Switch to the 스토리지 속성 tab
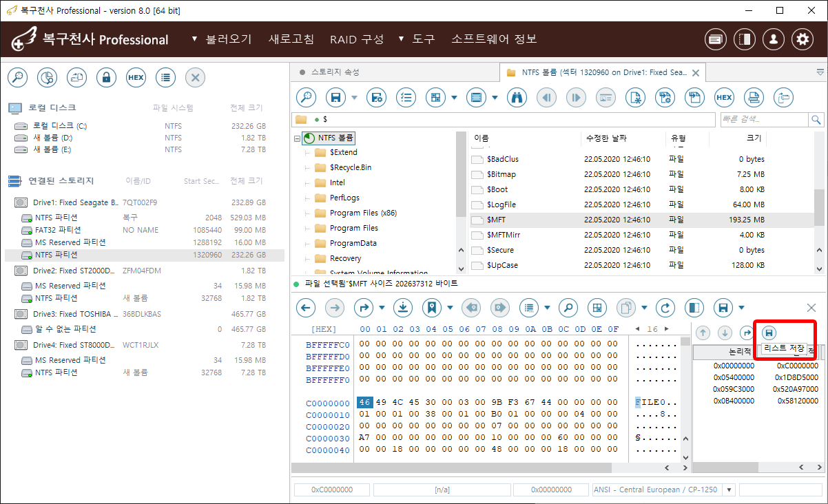The height and width of the screenshot is (504, 828). coord(335,72)
